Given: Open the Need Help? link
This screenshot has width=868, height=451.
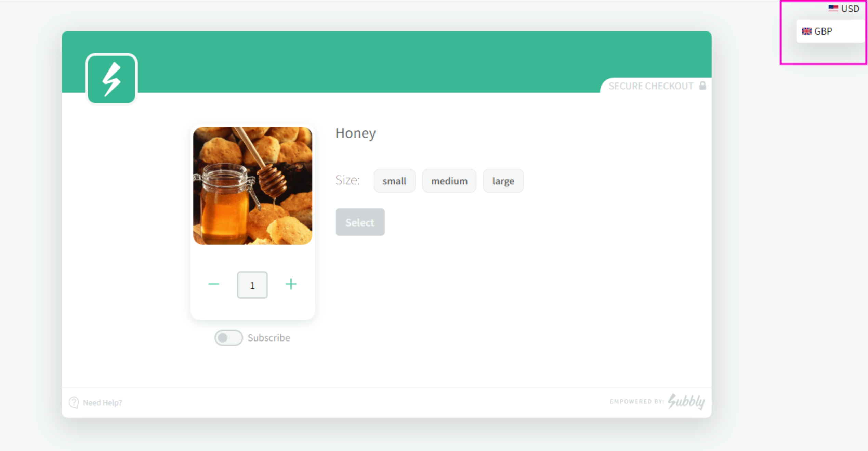Looking at the screenshot, I should (x=102, y=403).
